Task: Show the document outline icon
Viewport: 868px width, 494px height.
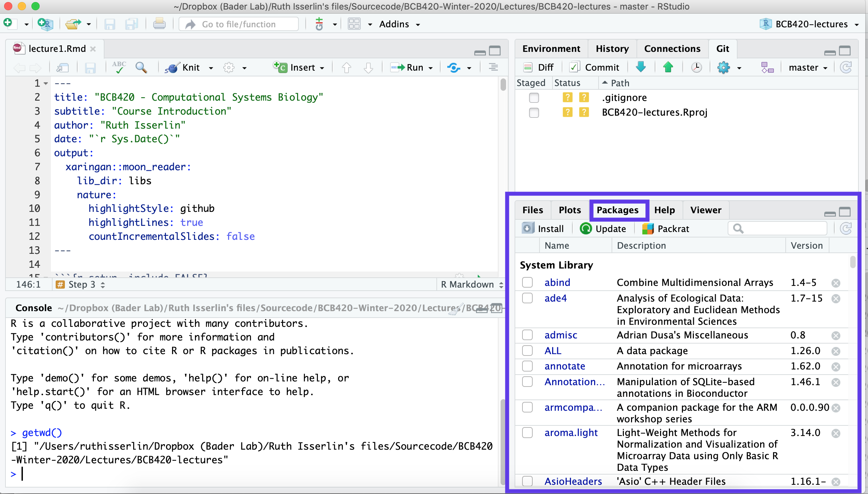Action: click(x=493, y=67)
